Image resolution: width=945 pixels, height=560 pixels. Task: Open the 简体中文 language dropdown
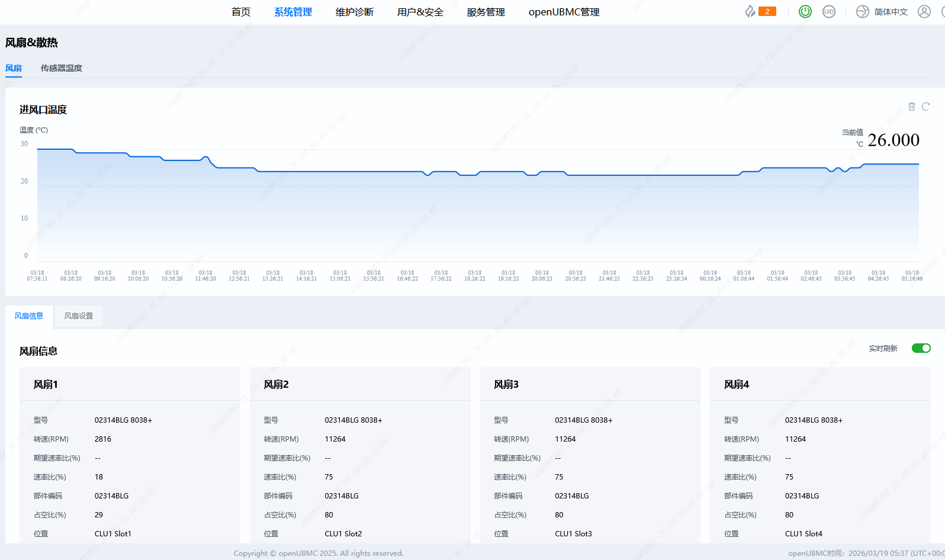click(x=891, y=12)
